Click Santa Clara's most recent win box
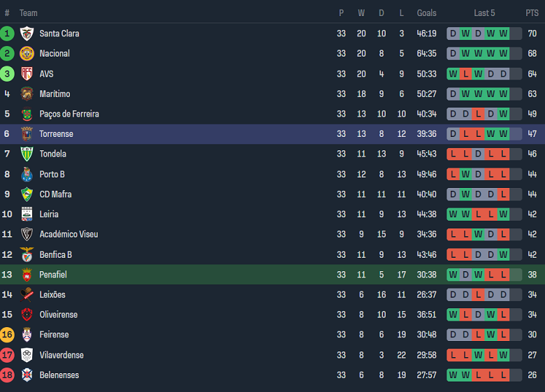545x392 pixels. (503, 34)
